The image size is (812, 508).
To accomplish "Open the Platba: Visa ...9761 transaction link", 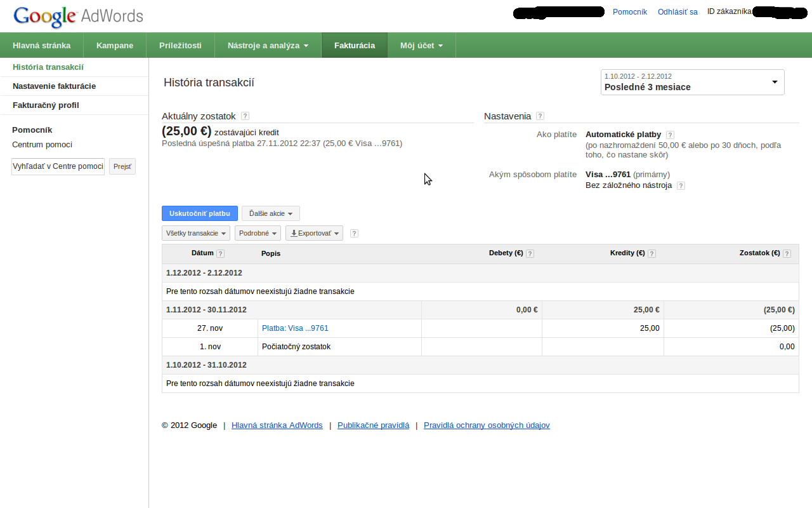I will pos(295,328).
